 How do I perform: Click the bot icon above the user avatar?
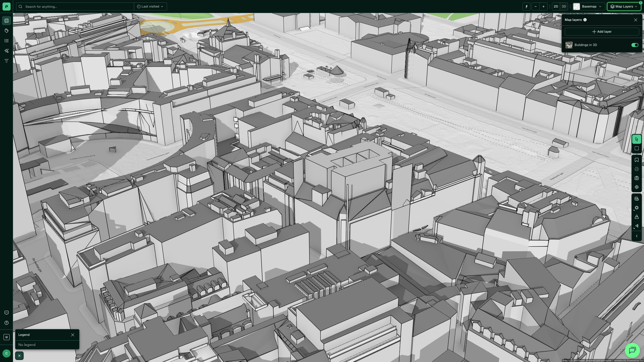click(x=7, y=337)
